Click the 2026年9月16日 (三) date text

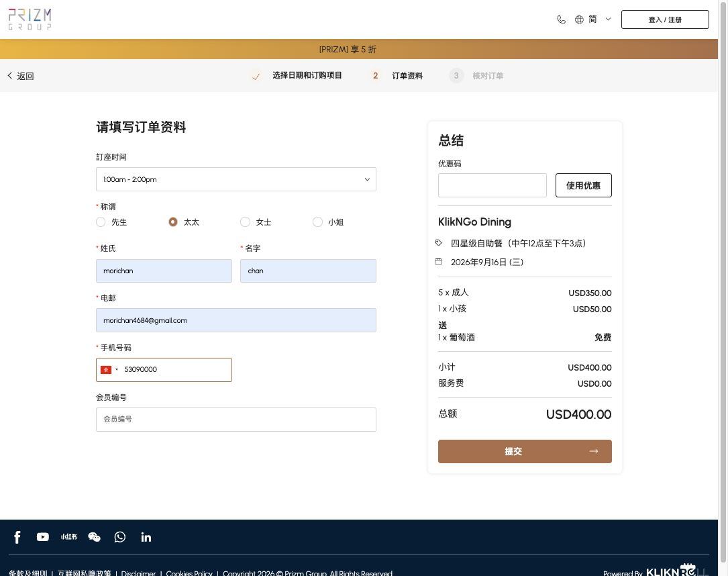487,262
